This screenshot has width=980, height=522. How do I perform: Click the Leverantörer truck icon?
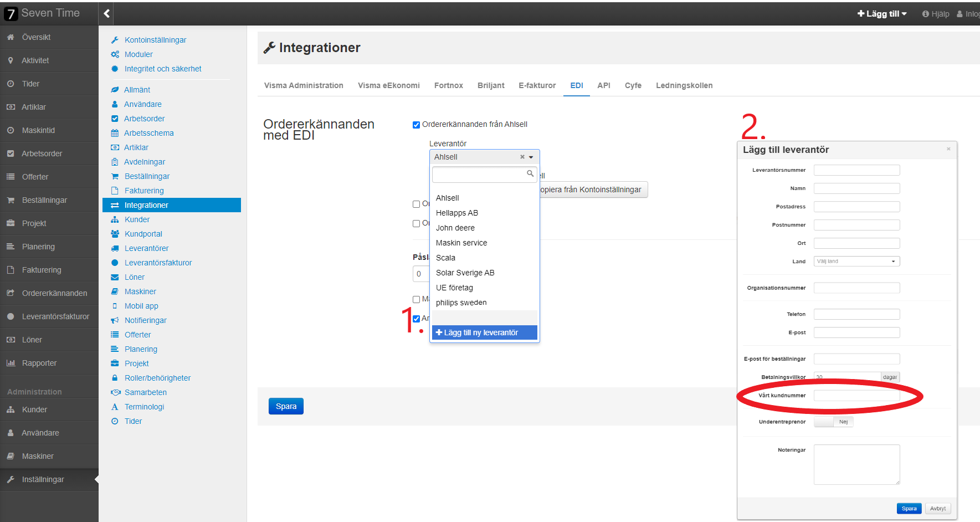[115, 248]
